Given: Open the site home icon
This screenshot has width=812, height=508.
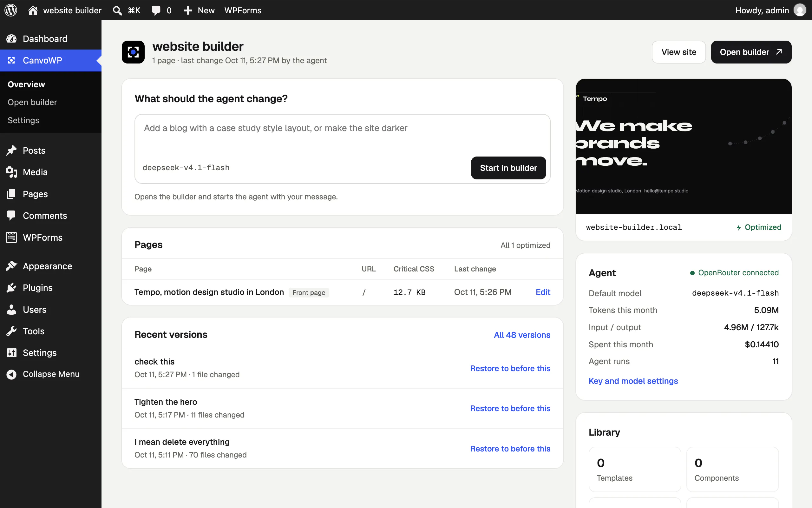Looking at the screenshot, I should tap(33, 10).
